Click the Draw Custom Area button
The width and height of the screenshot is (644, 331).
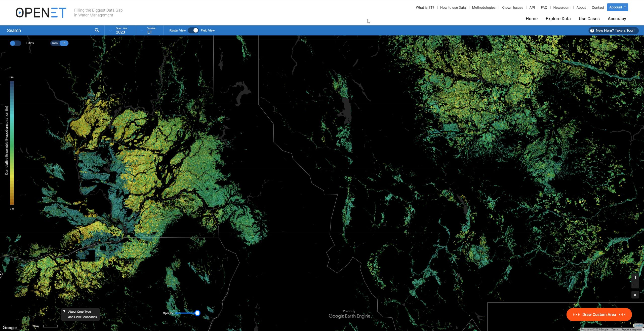click(599, 315)
